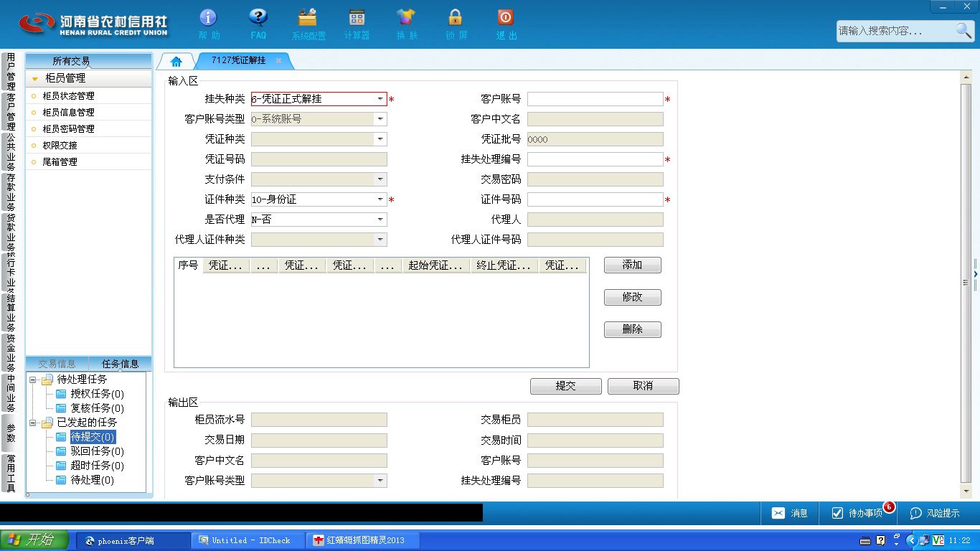Open the FAQ question mark icon

pyautogui.click(x=258, y=17)
